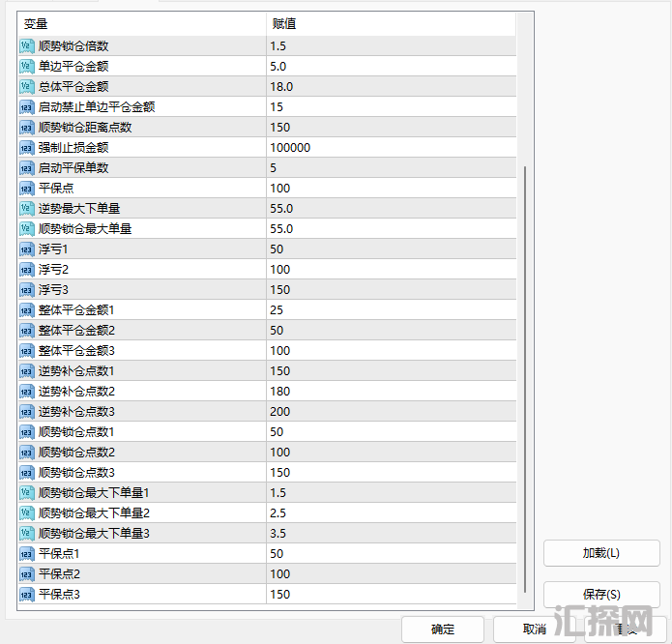Viewport: 672px width, 644px height.
Task: Cancel the dialog with 取消
Action: pyautogui.click(x=535, y=629)
